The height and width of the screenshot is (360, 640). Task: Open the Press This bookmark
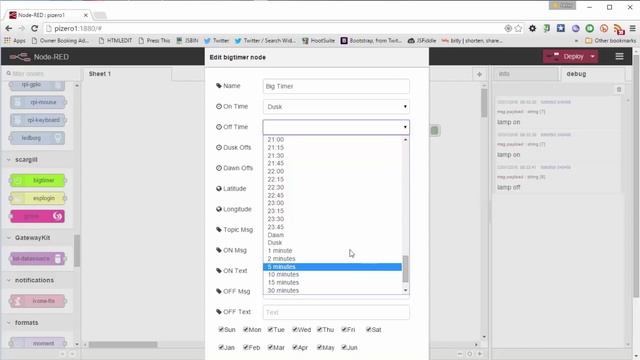click(x=154, y=41)
